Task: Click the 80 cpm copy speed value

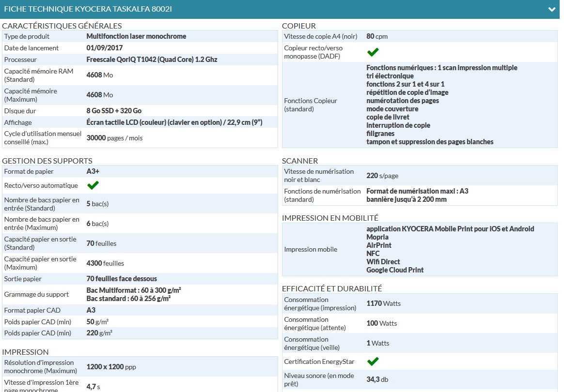Action: pos(377,36)
